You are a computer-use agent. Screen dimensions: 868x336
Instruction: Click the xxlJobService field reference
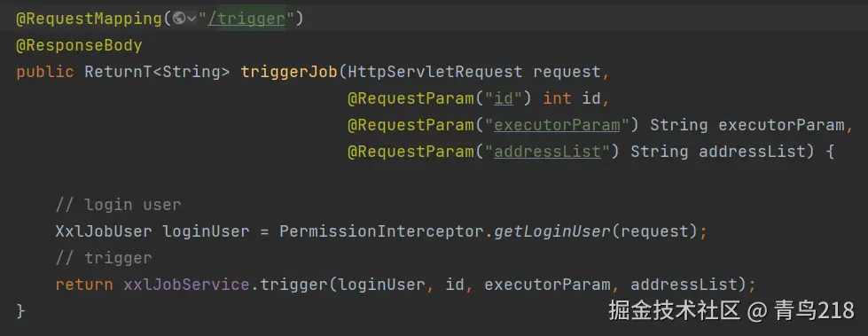(186, 285)
